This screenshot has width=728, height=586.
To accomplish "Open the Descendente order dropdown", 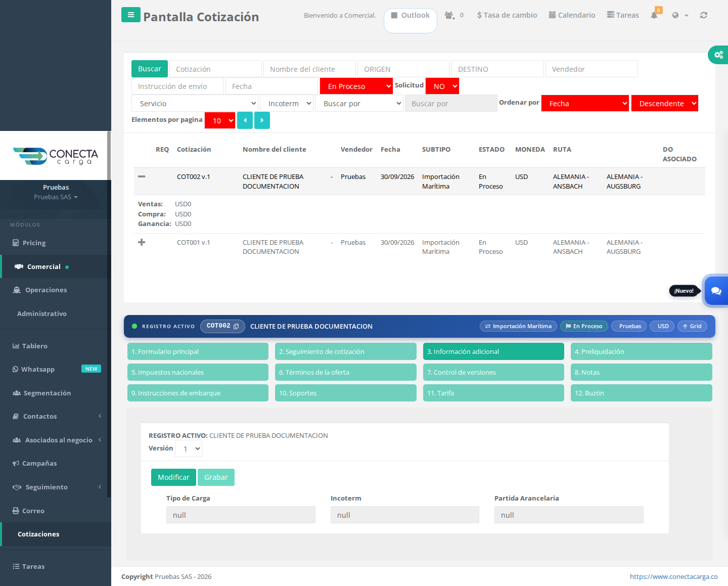I will click(665, 103).
